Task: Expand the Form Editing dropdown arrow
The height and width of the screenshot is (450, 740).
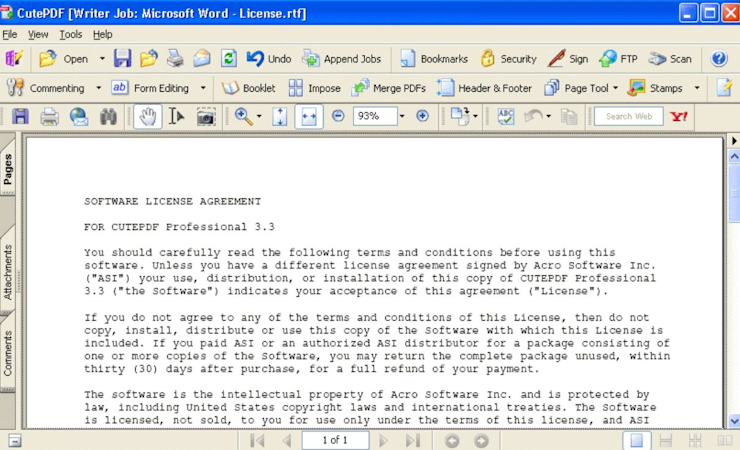Action: click(x=203, y=88)
